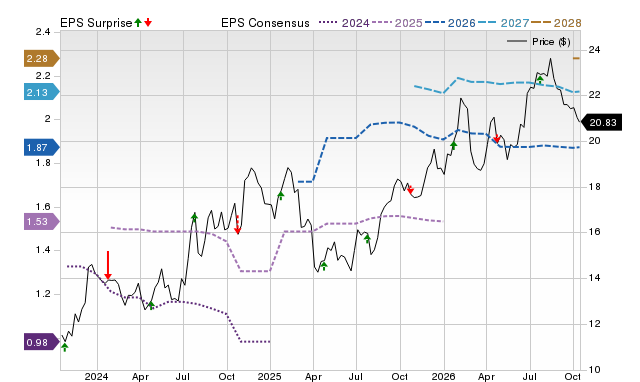Click the 2024 label on the time axis
Image resolution: width=640 pixels, height=382 pixels.
97,377
